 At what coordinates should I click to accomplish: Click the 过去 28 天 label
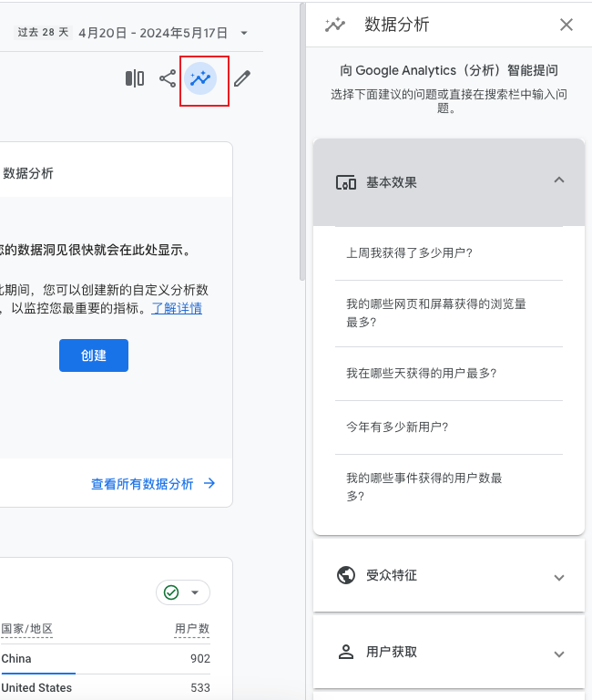click(44, 32)
